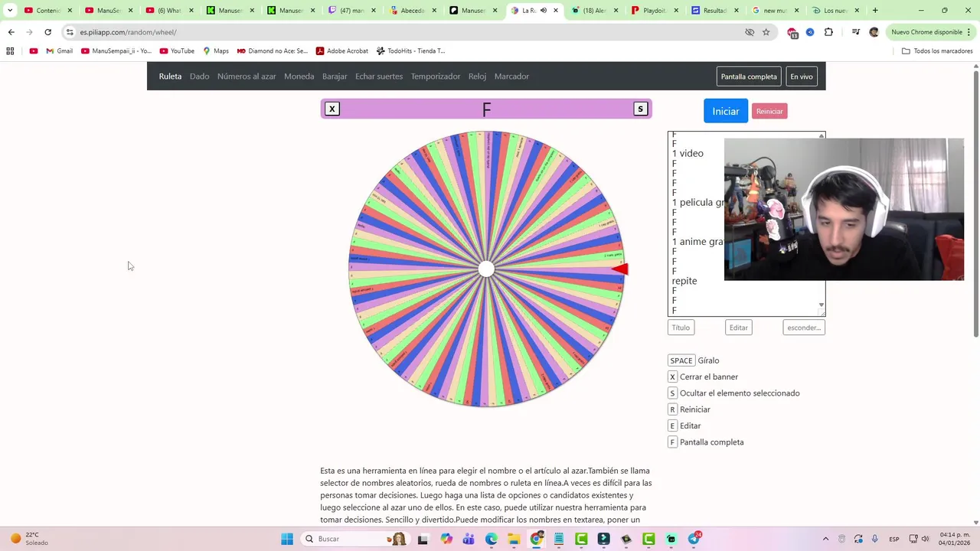Click the esconder... button
The width and height of the screenshot is (980, 551).
pyautogui.click(x=804, y=328)
